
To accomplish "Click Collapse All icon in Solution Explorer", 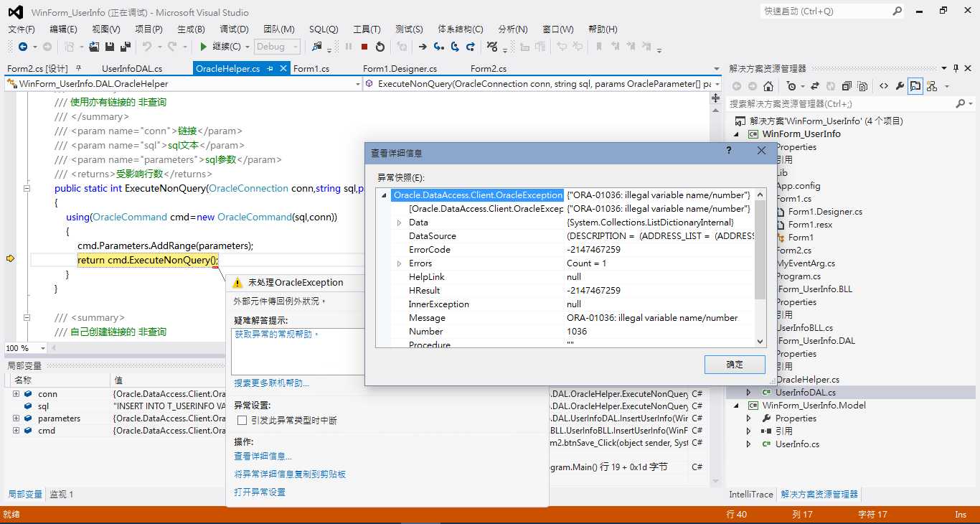I will (x=847, y=86).
